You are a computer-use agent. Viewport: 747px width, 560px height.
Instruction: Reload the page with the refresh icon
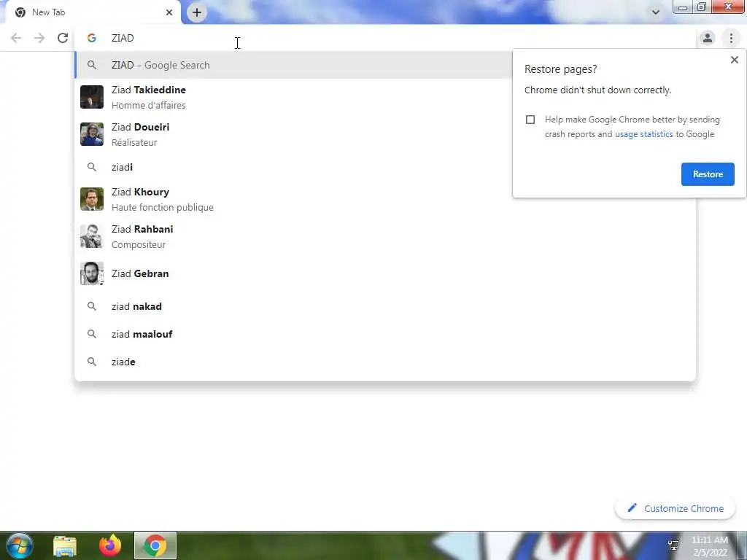tap(63, 38)
